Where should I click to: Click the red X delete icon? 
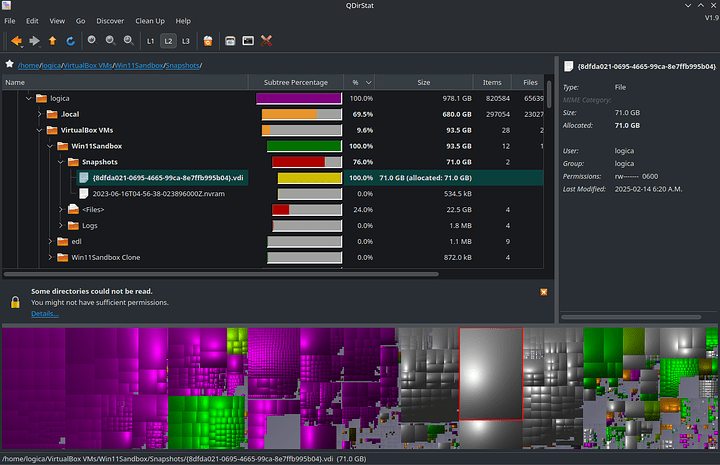coord(267,41)
